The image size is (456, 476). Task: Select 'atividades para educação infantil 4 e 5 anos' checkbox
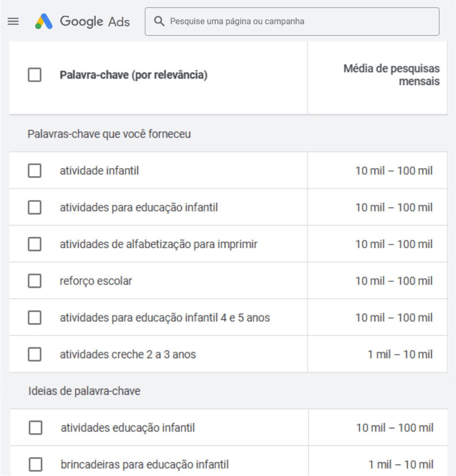click(x=35, y=317)
